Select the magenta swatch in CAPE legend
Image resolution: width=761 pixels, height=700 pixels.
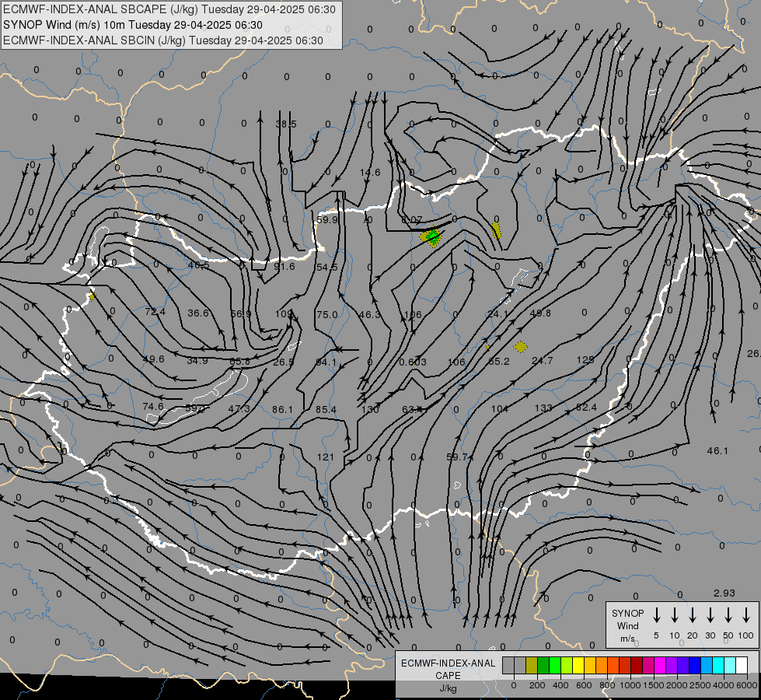click(x=660, y=666)
